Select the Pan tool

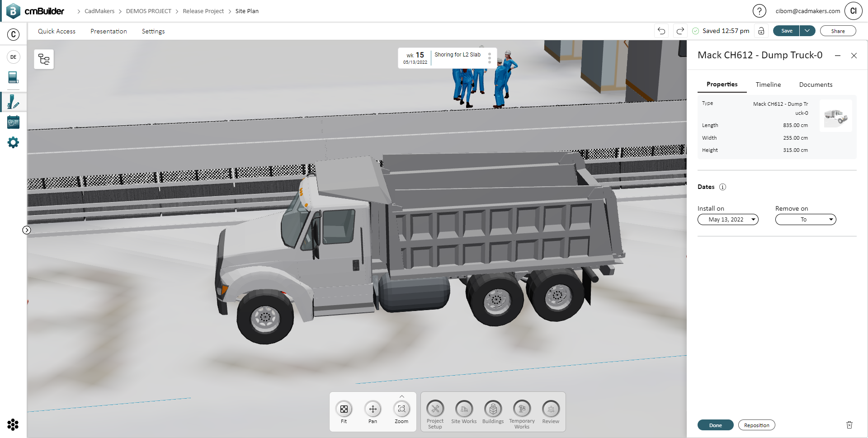tap(373, 412)
